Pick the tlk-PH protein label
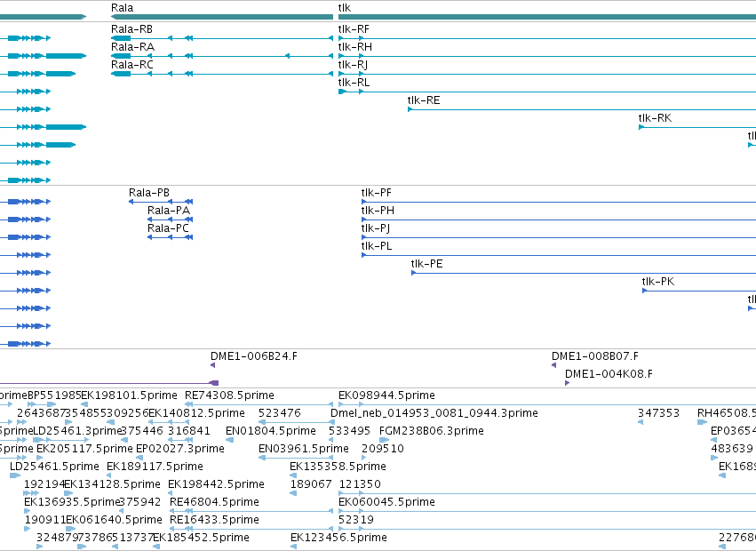 (378, 211)
